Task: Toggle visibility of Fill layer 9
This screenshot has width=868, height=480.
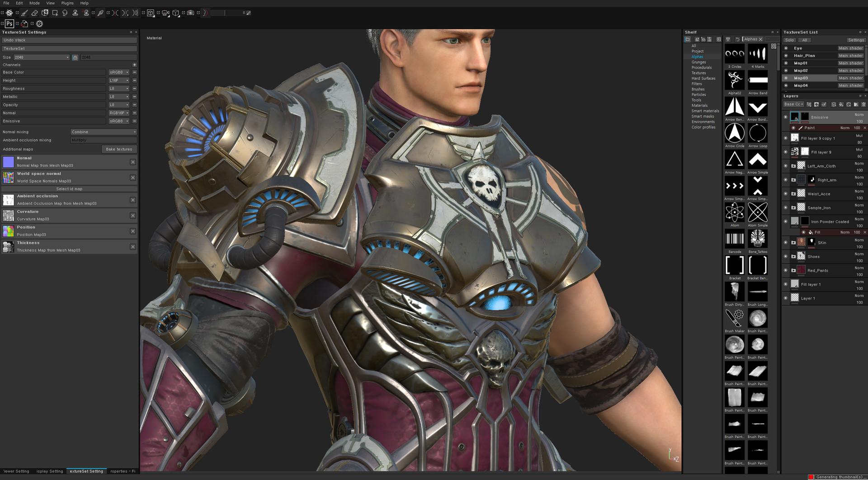Action: click(786, 152)
